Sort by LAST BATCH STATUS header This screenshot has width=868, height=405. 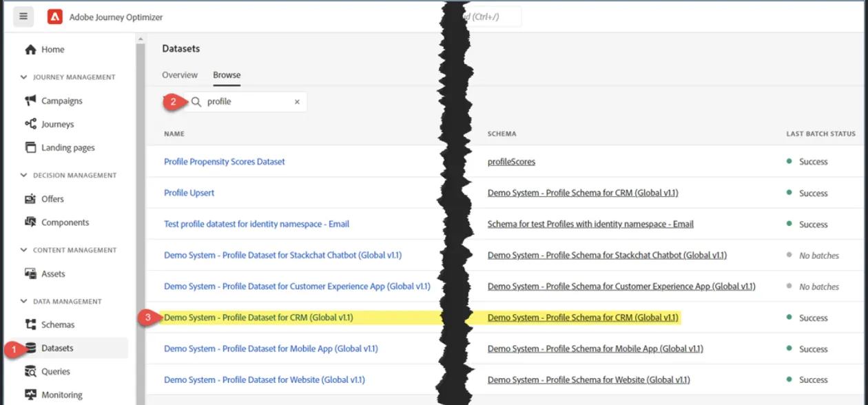pos(821,134)
